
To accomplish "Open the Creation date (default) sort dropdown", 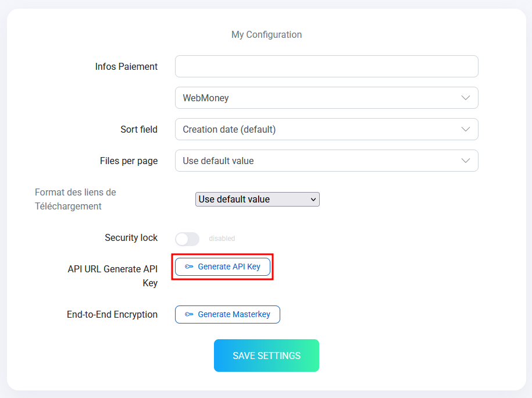I will click(326, 129).
